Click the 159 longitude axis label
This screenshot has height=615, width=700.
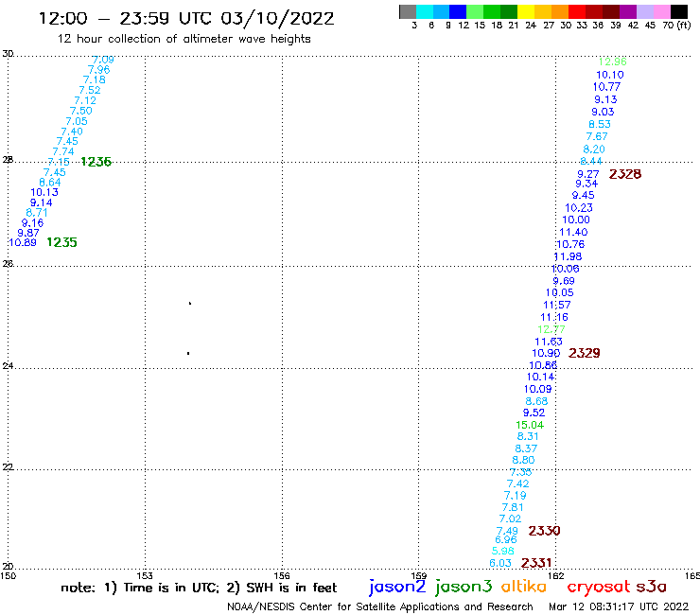[419, 575]
